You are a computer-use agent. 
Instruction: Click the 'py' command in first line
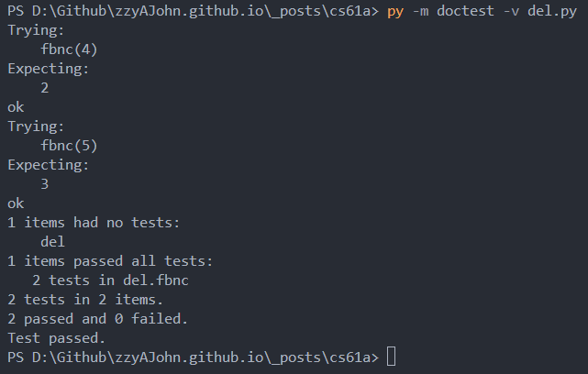(x=395, y=11)
